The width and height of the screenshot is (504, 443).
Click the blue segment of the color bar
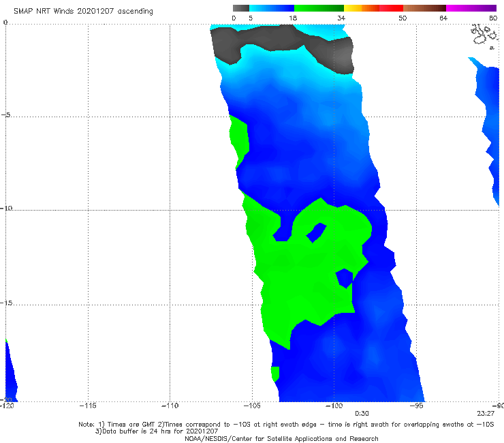[272, 8]
